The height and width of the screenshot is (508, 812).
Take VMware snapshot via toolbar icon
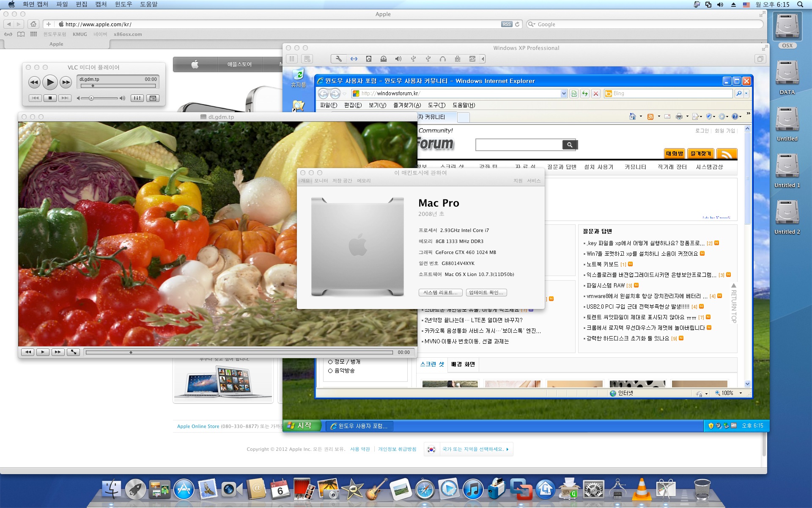307,59
